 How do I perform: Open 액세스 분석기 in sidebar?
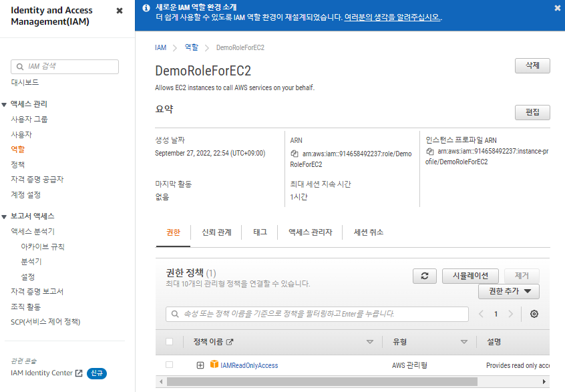tap(33, 231)
